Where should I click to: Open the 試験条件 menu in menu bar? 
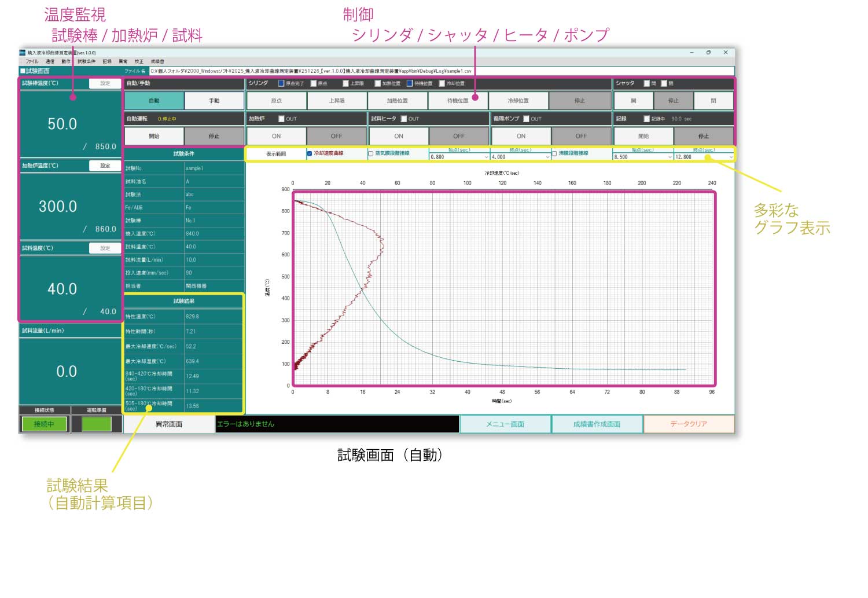click(86, 61)
